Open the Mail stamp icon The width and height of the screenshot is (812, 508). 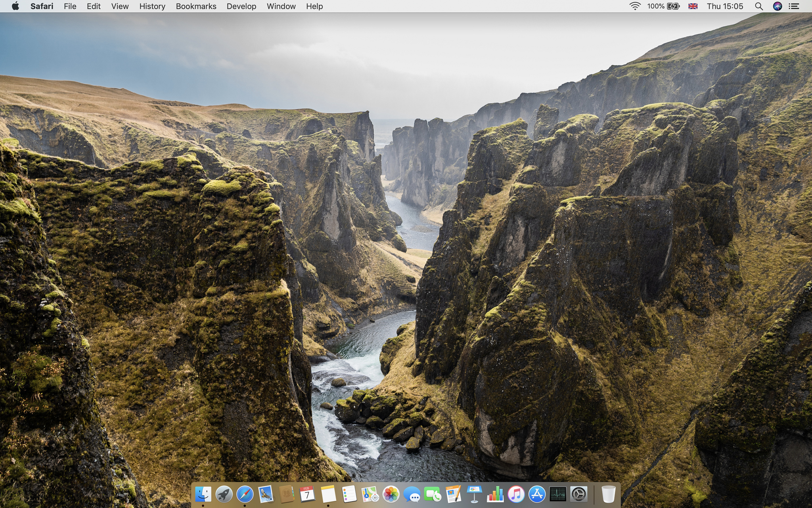pyautogui.click(x=266, y=494)
